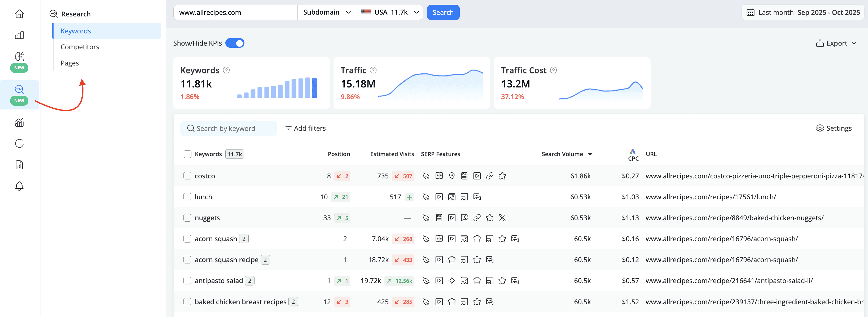This screenshot has height=317, width=868.
Task: Open the Last month date range picker
Action: click(803, 12)
